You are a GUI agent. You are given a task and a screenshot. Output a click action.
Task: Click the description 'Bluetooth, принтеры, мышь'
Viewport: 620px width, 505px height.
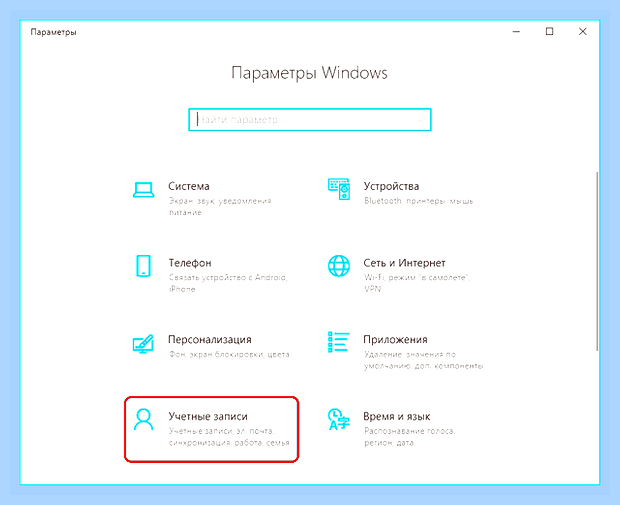tap(418, 201)
